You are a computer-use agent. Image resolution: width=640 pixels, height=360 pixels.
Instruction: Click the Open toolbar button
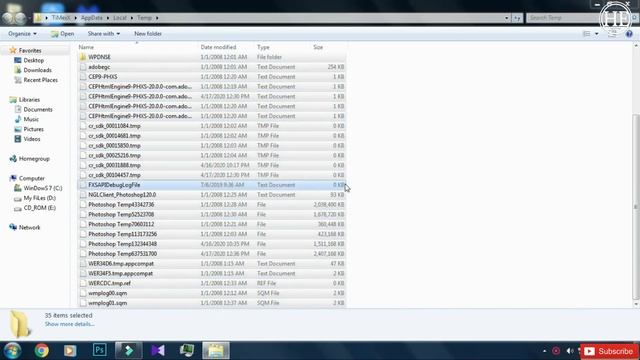click(x=62, y=34)
